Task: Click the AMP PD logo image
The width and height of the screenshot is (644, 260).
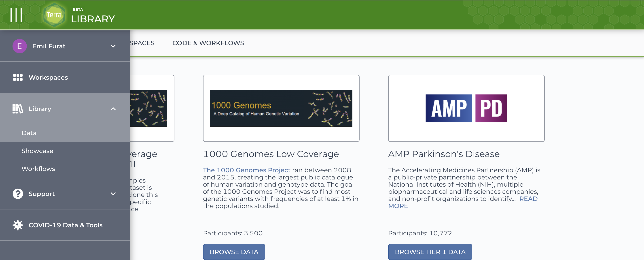Action: (x=466, y=108)
